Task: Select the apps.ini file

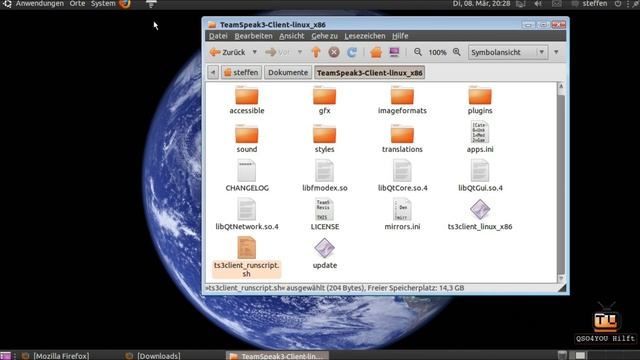Action: pyautogui.click(x=480, y=138)
